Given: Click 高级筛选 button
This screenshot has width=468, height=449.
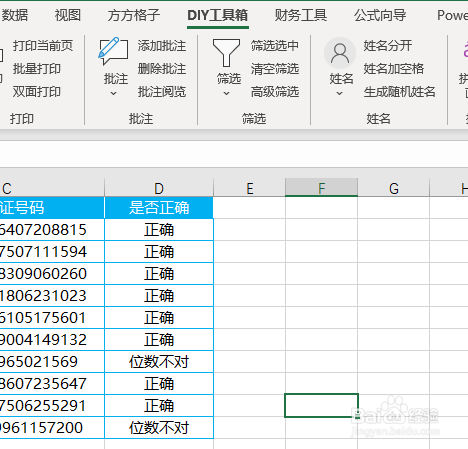Looking at the screenshot, I should click(x=275, y=92).
